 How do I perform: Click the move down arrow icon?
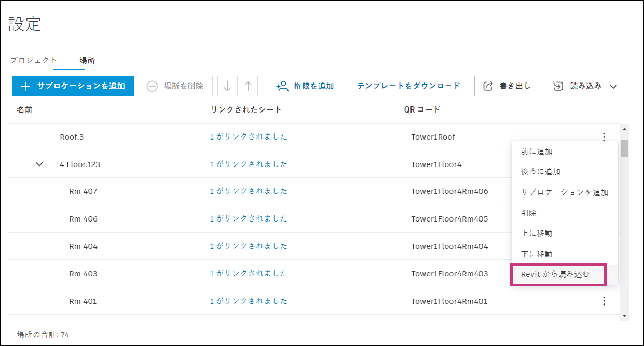click(227, 86)
